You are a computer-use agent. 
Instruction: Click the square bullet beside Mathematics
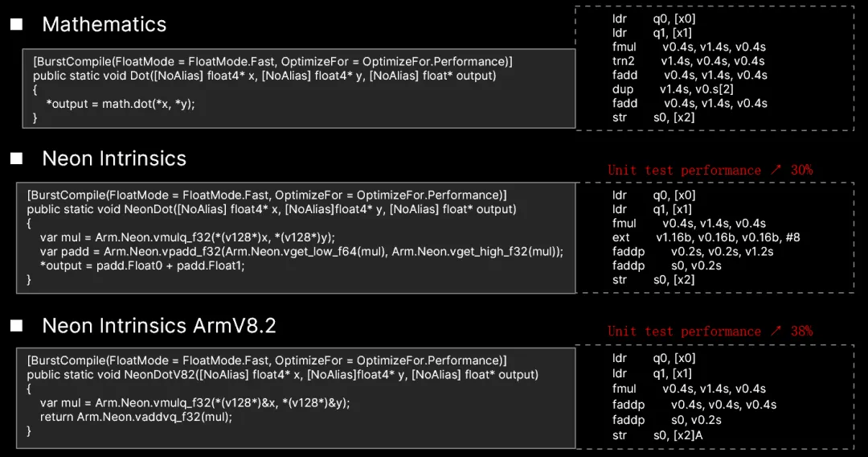[x=16, y=24]
